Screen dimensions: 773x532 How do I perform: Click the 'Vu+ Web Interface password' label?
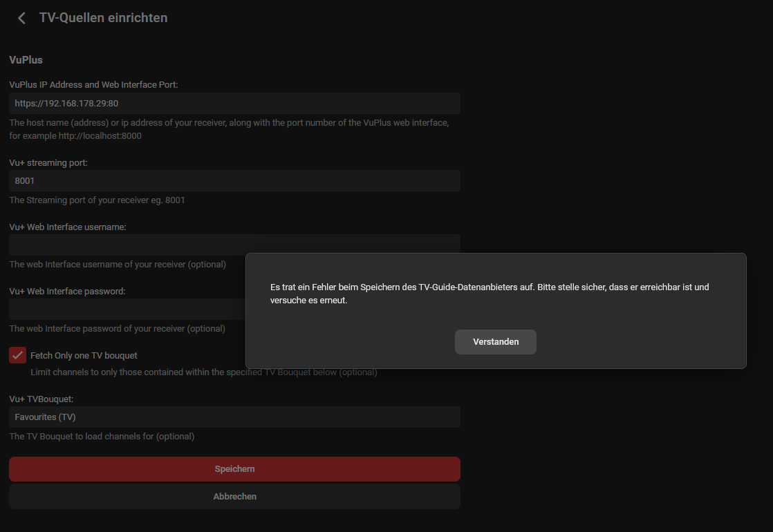(x=67, y=291)
